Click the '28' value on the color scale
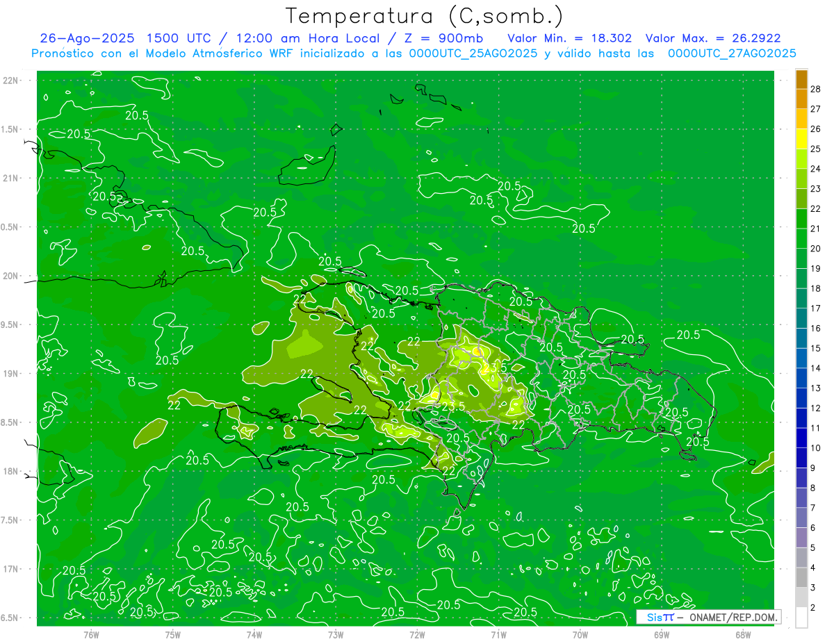The height and width of the screenshot is (644, 834). tap(816, 89)
